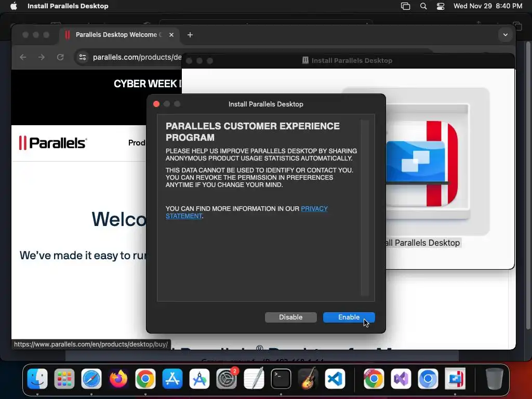Enable the customer experience program
This screenshot has height=399, width=532.
click(x=349, y=317)
